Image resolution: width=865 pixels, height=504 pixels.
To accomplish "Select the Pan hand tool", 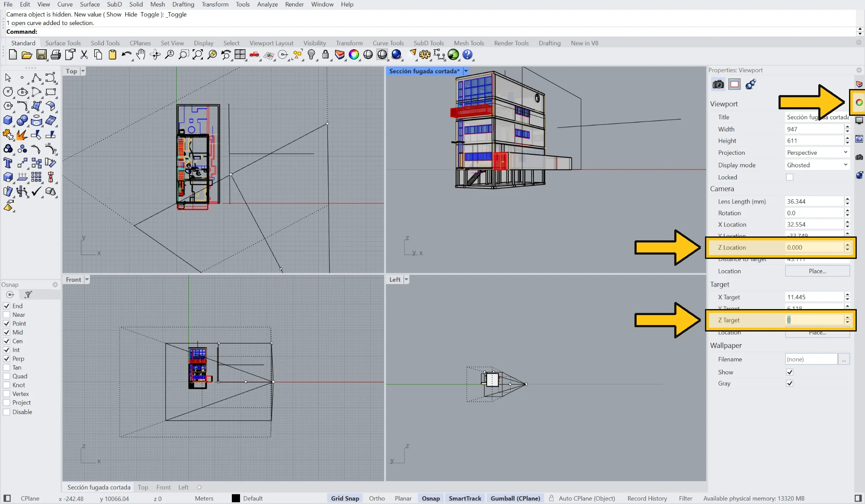I will click(141, 55).
